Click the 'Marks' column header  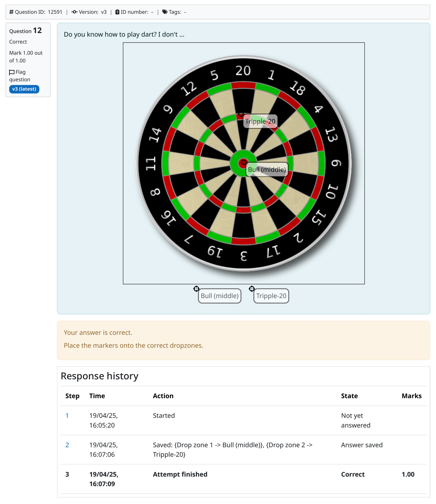(x=412, y=396)
